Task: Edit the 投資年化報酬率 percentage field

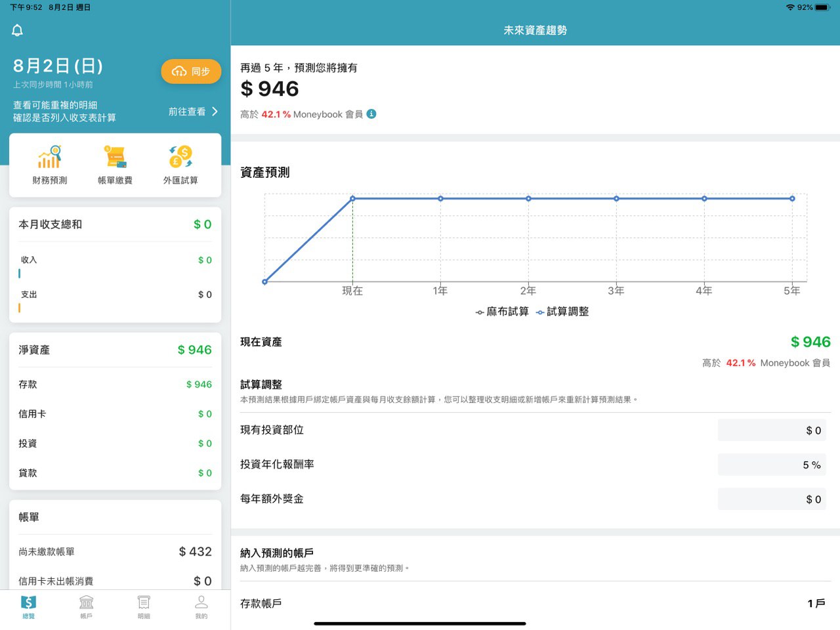Action: (772, 465)
